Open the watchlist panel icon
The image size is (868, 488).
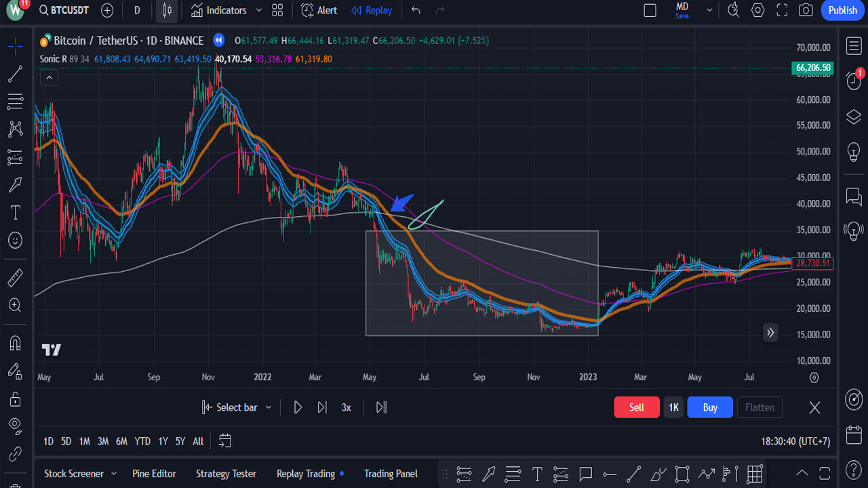(854, 46)
